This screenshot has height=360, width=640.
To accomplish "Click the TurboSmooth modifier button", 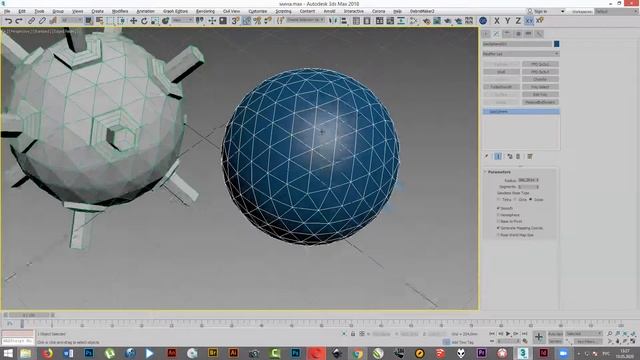I will click(x=501, y=87).
